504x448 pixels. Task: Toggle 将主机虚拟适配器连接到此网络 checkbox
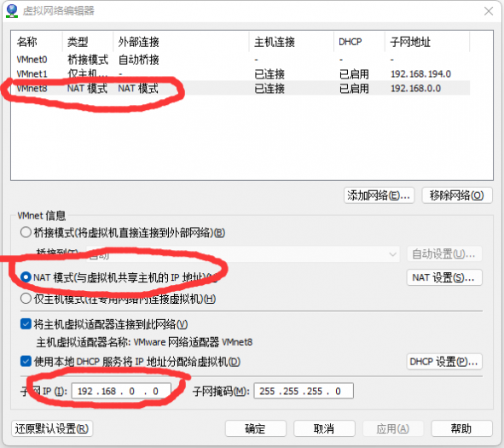click(x=26, y=324)
